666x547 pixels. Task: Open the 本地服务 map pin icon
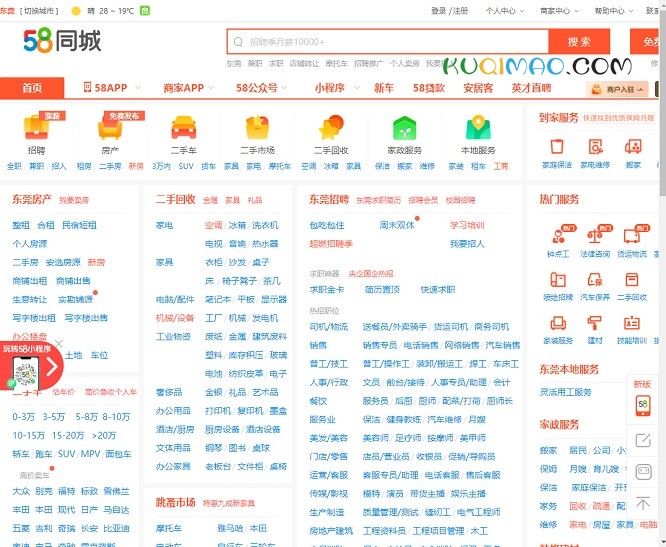tap(478, 127)
